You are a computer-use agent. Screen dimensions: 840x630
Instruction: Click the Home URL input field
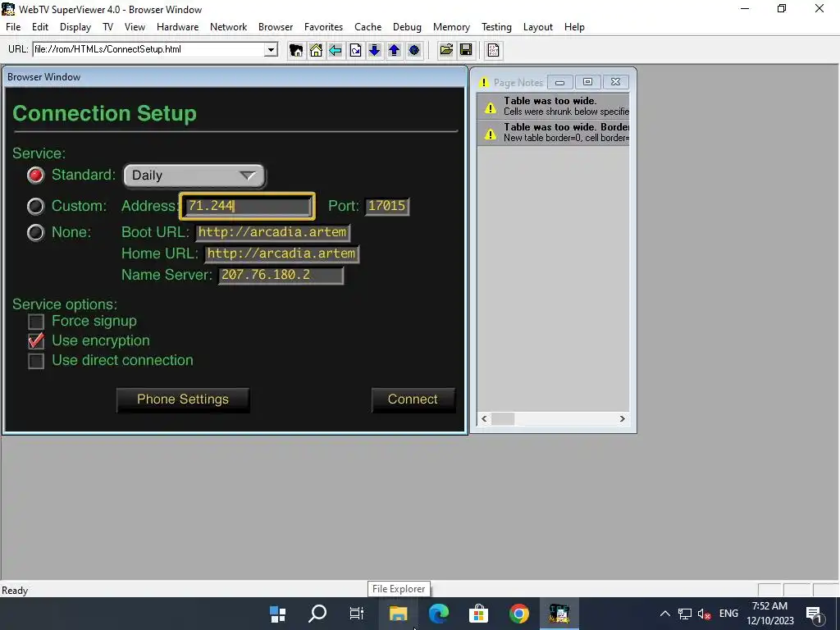[x=282, y=254]
